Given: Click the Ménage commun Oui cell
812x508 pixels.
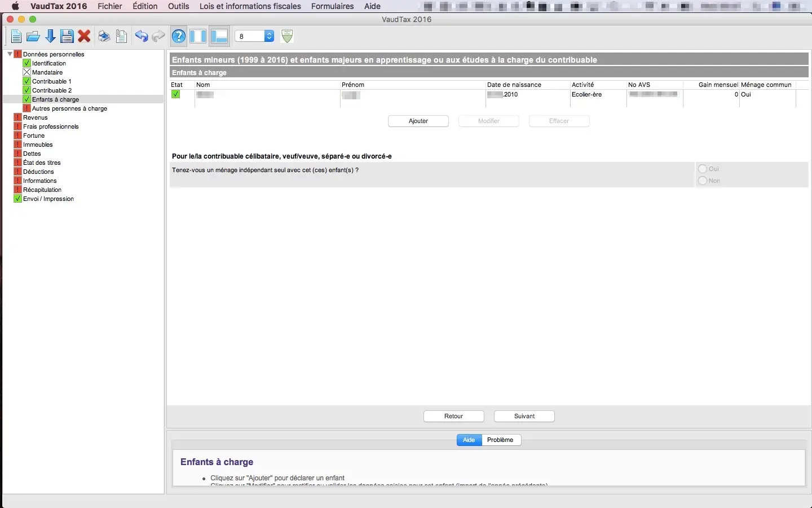Looking at the screenshot, I should (767, 94).
